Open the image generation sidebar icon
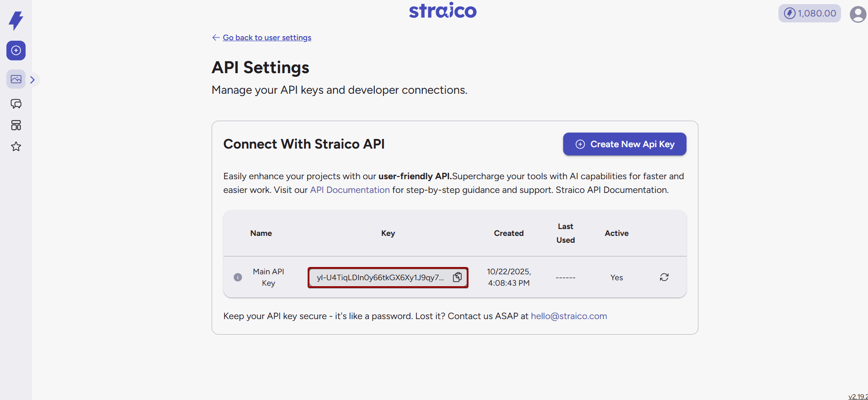The image size is (868, 400). pos(16,79)
